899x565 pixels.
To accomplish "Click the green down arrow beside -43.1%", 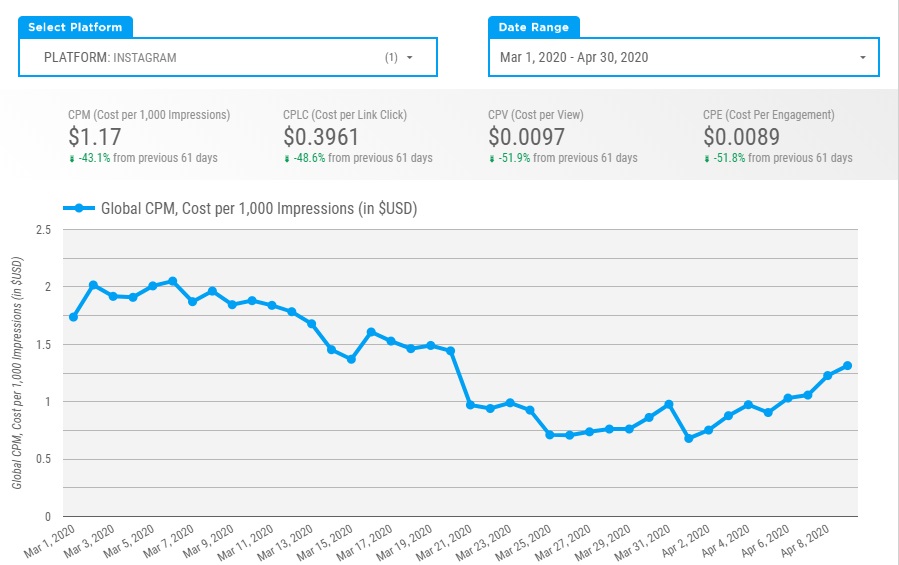I will [x=72, y=159].
